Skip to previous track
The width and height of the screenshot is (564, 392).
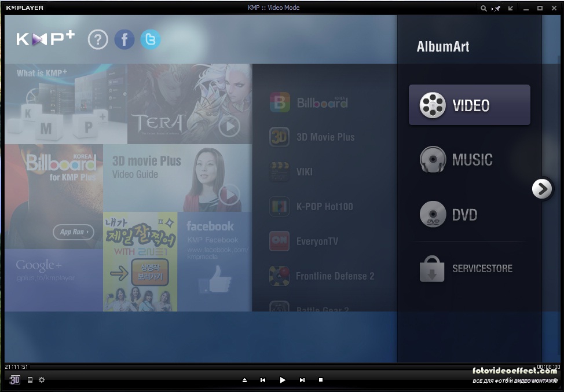point(263,380)
